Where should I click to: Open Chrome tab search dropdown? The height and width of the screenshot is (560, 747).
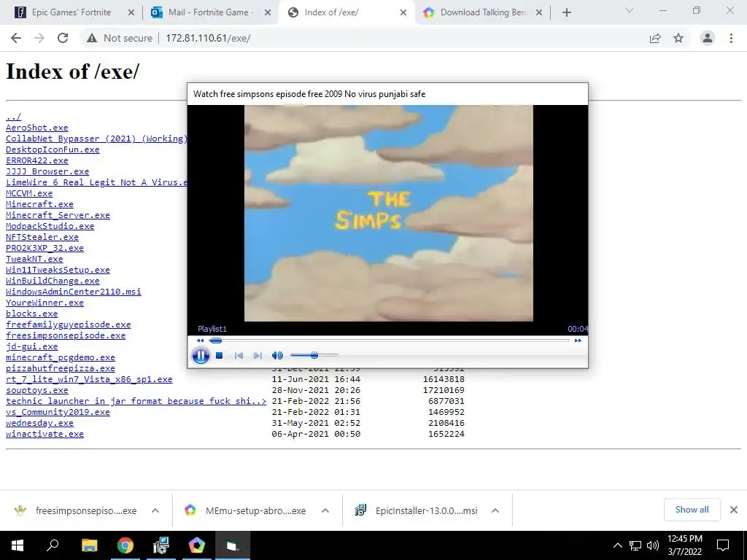630,10
